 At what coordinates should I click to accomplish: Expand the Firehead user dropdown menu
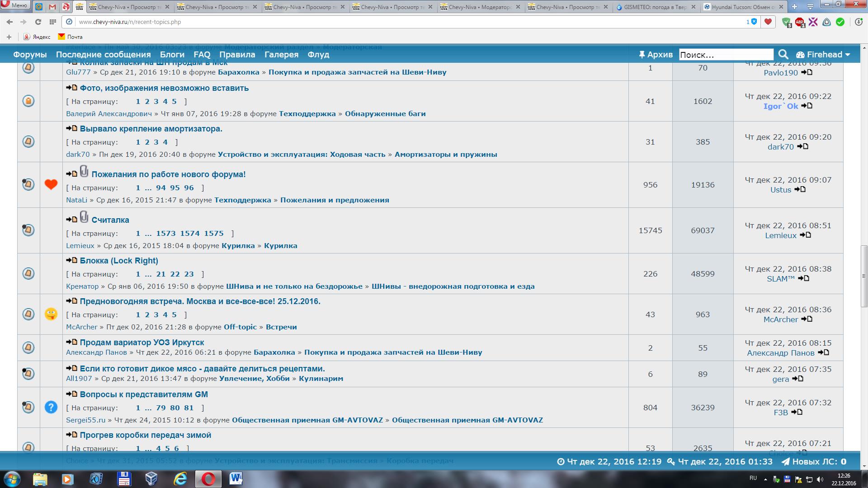824,55
